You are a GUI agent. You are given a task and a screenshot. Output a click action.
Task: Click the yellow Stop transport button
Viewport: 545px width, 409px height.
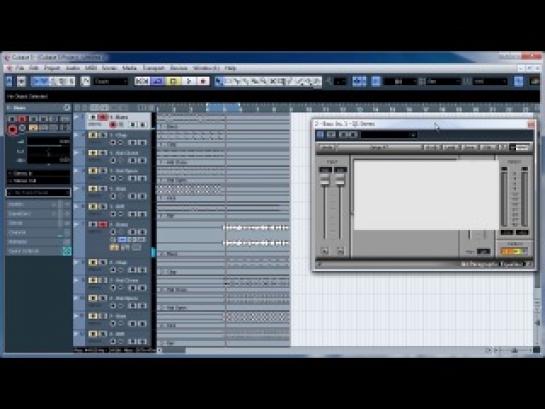point(173,81)
